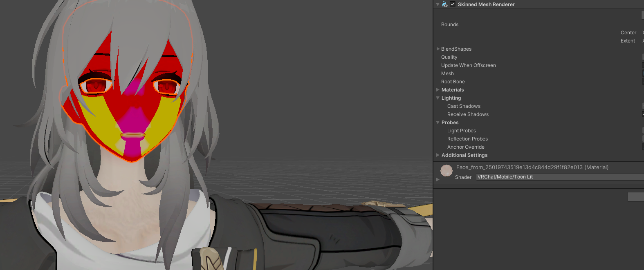Disable the Skinned Mesh Renderer checkbox
The width and height of the screenshot is (644, 270).
(x=453, y=4)
